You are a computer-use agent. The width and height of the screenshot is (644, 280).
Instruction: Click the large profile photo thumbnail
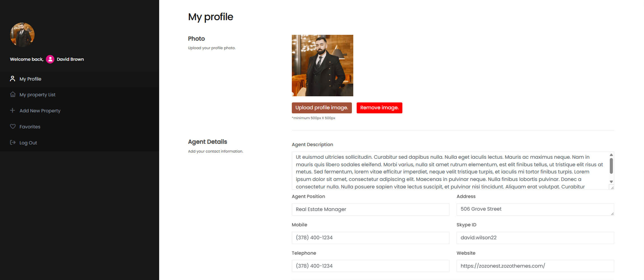(322, 66)
